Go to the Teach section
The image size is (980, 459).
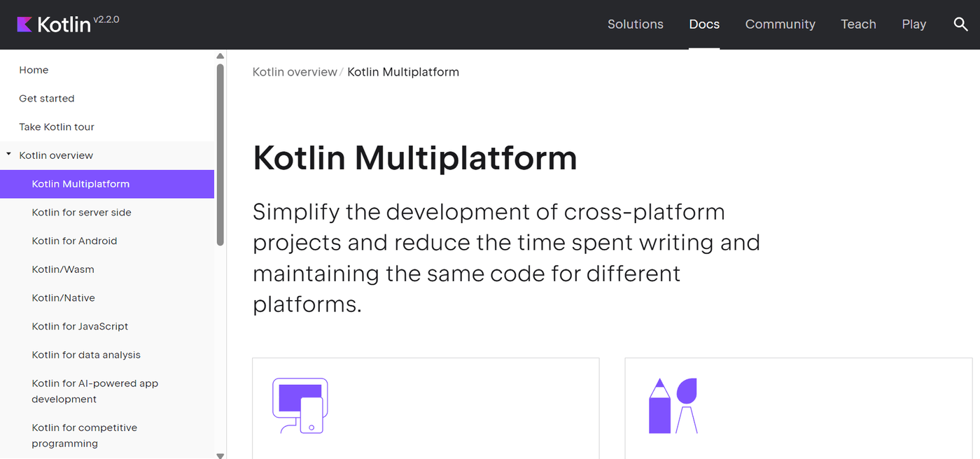pos(858,24)
